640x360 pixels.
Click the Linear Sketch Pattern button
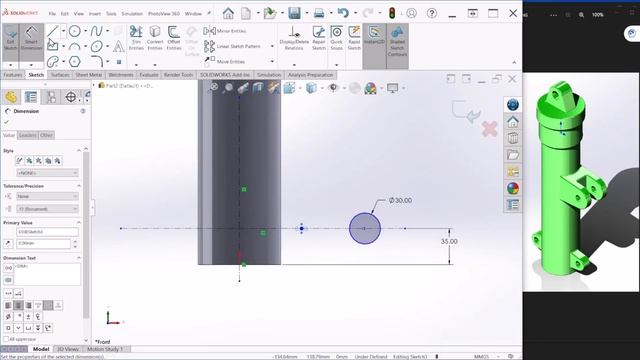232,46
